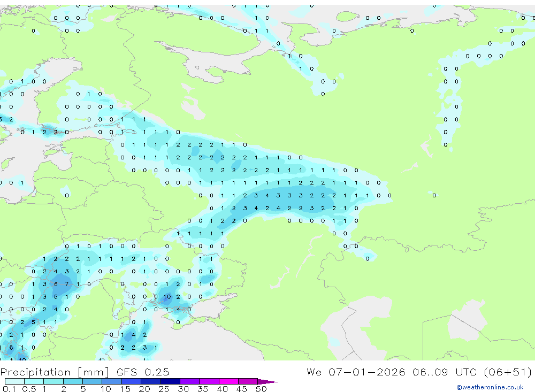Screen dimensions: 535x392
Task: Click the 0.5–1 mm legend swatch
Action: 34,381
